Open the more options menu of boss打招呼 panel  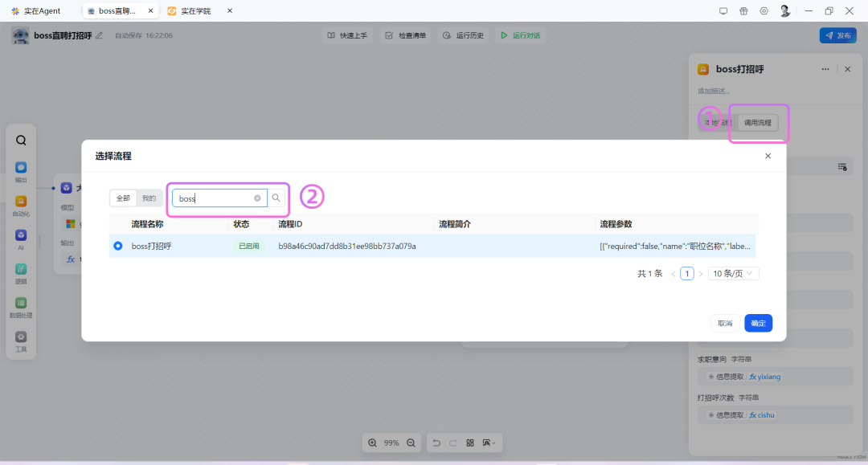[x=825, y=69]
